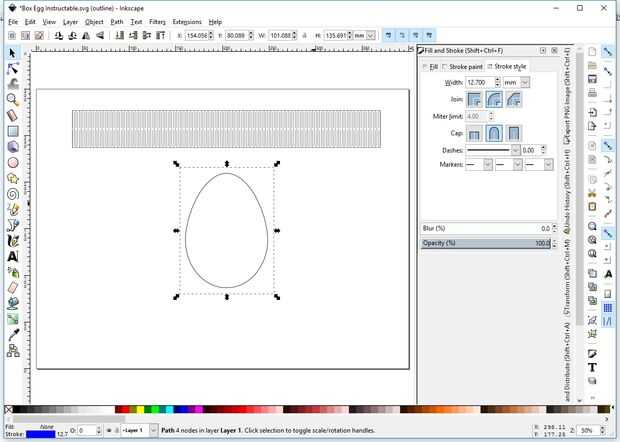
Task: Select the Star and polygon tool
Action: click(x=13, y=178)
